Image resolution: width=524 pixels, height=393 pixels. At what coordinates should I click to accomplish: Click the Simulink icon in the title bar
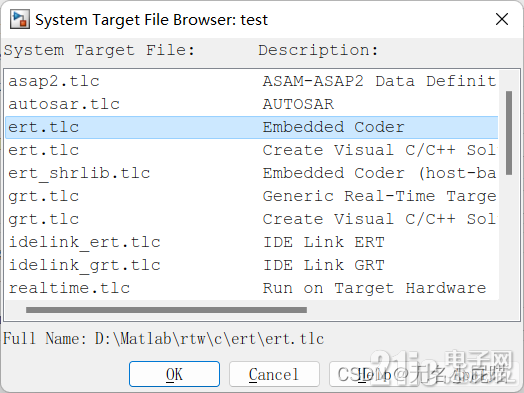point(20,19)
